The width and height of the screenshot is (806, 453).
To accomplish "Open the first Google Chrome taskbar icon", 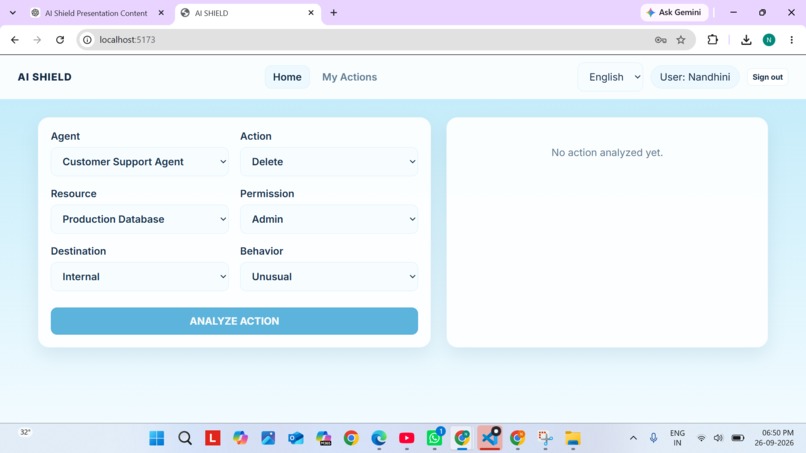I will click(x=351, y=438).
